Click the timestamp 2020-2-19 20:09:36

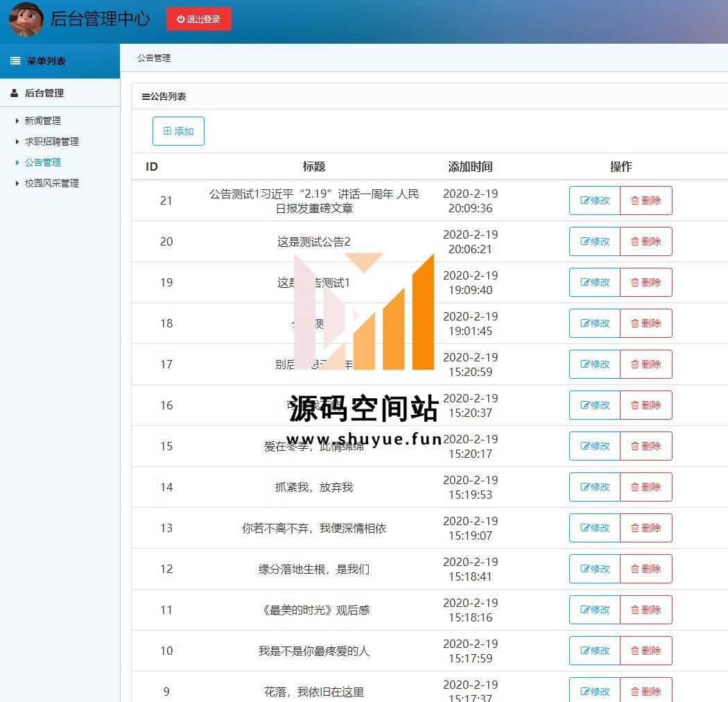[x=470, y=200]
